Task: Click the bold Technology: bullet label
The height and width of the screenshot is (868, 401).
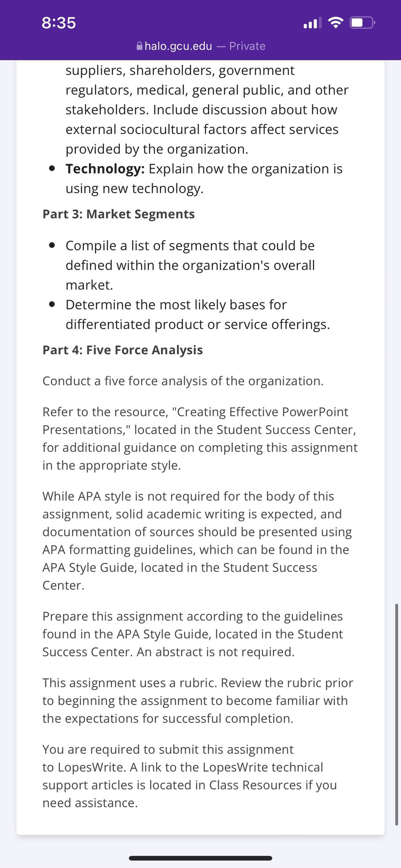Action: (x=105, y=169)
